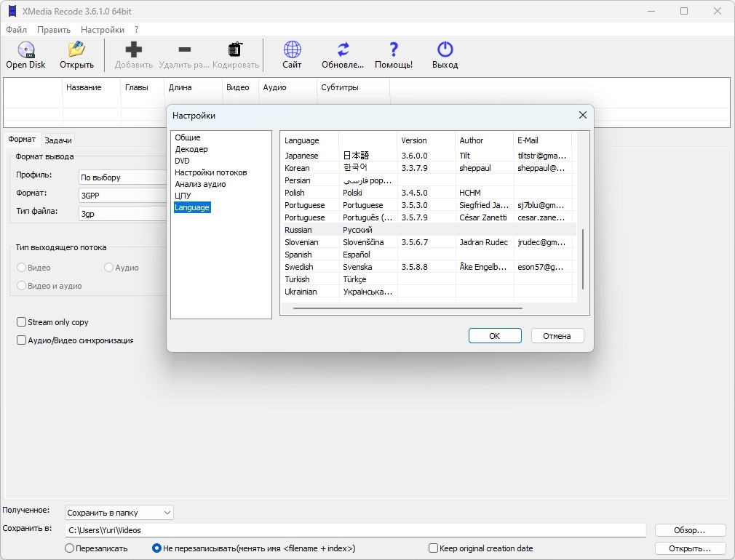
Task: Enable the Stream only copy checkbox
Action: pos(22,322)
